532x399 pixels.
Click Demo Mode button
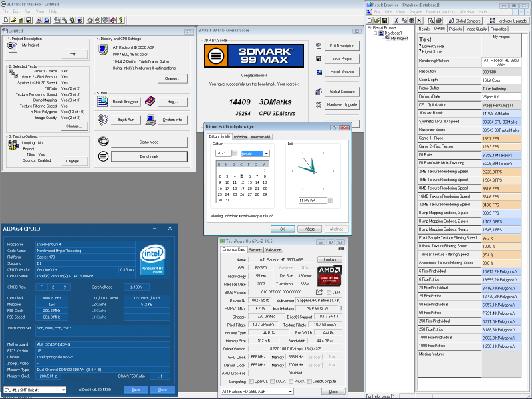(149, 142)
